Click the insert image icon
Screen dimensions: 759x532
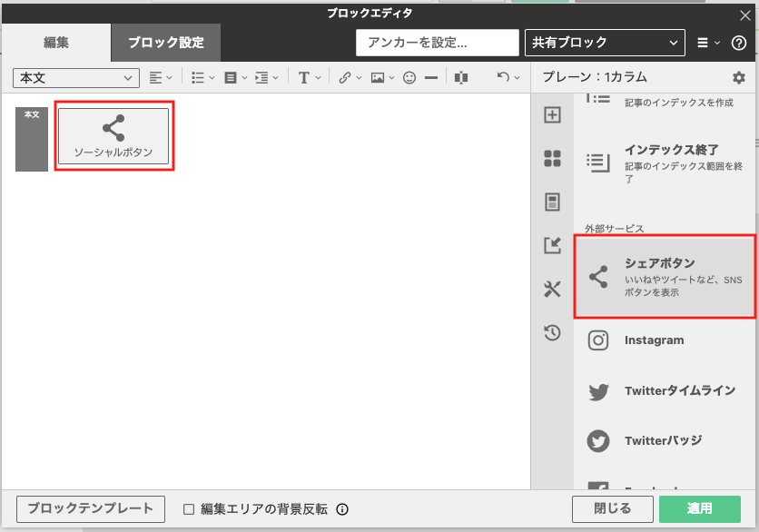pos(378,77)
